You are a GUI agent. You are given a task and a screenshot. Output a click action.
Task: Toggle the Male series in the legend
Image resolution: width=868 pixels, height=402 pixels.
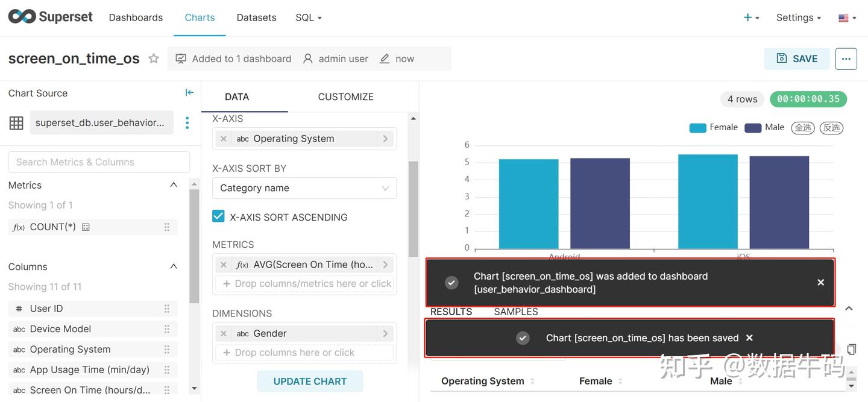click(765, 127)
